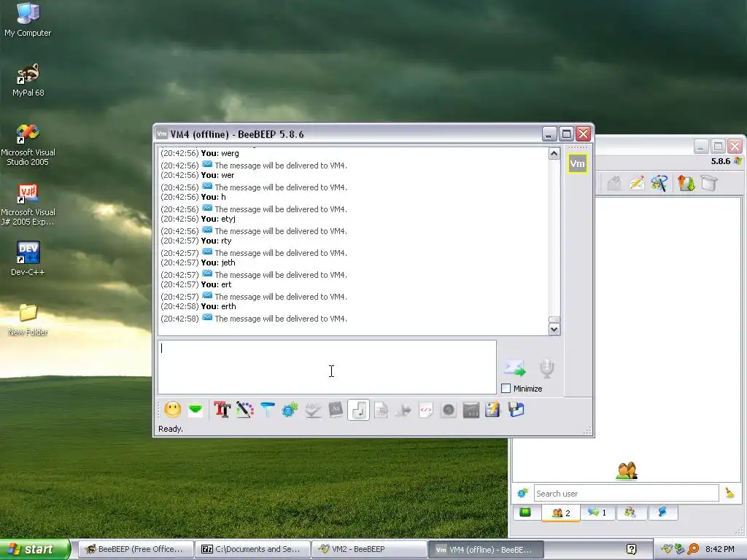Click the orange magnifier system tray icon
Viewport: 747px width, 560px height.
pos(693,549)
